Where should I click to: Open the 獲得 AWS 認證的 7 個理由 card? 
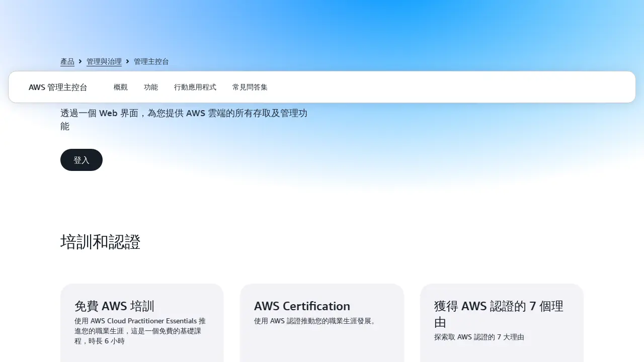[502, 322]
